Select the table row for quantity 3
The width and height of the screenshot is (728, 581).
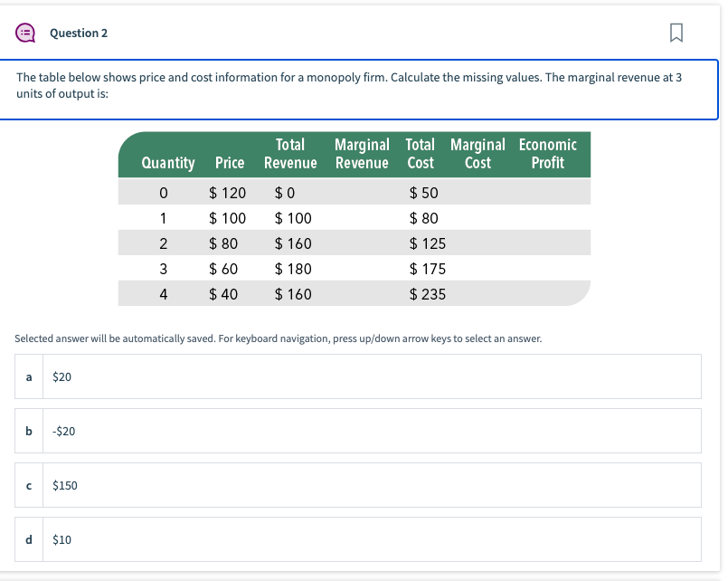coord(353,268)
